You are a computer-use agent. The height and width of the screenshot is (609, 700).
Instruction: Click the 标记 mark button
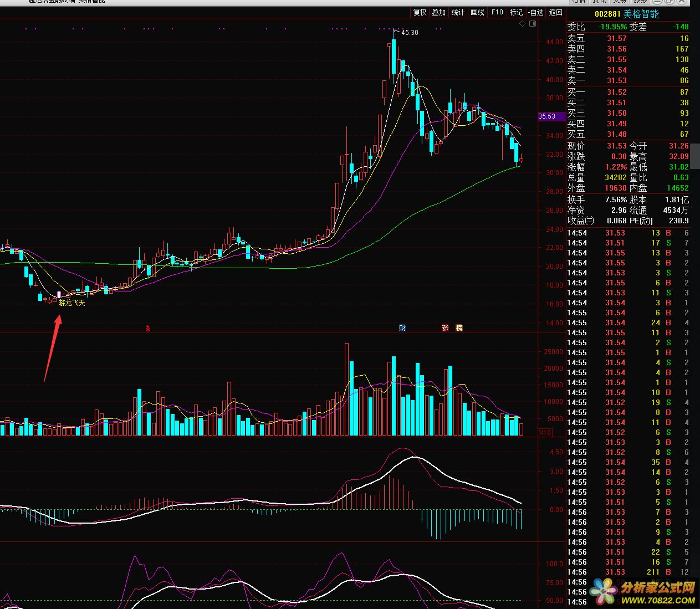click(x=516, y=12)
